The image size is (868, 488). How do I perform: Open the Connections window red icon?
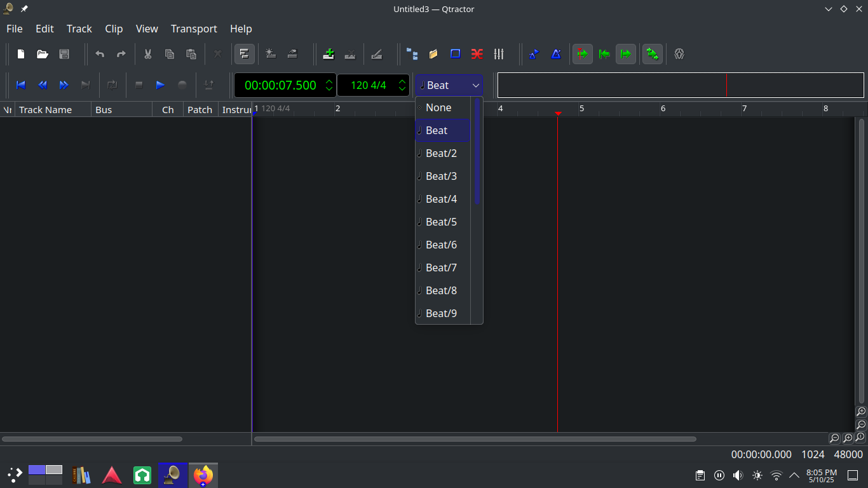coord(477,54)
